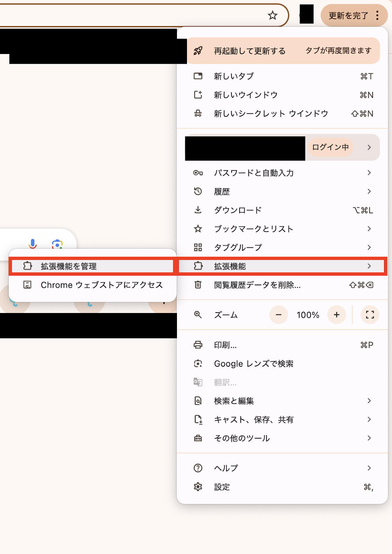Select ダウンロード menu item
Image resolution: width=392 pixels, height=554 pixels.
pos(282,210)
